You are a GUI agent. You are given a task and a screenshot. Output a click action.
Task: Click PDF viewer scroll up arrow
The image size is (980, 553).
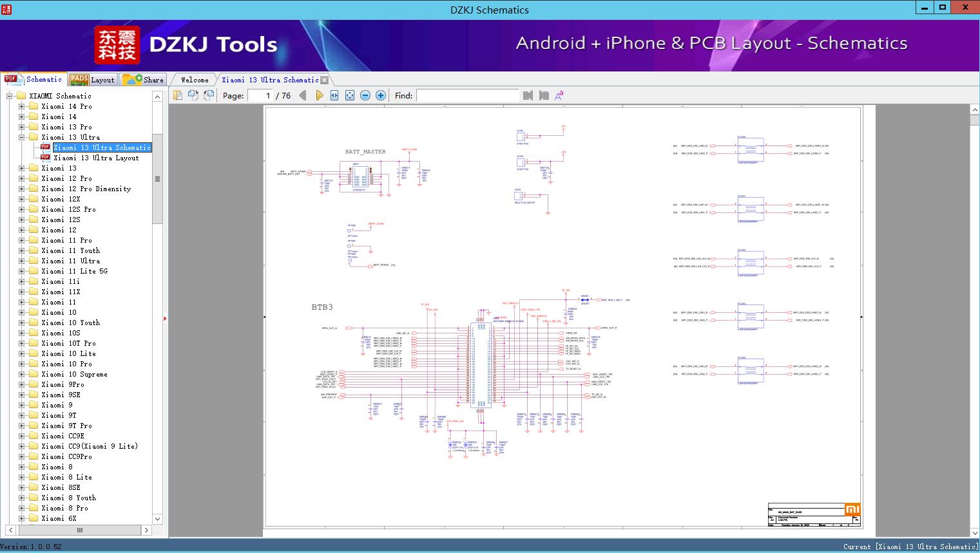974,111
